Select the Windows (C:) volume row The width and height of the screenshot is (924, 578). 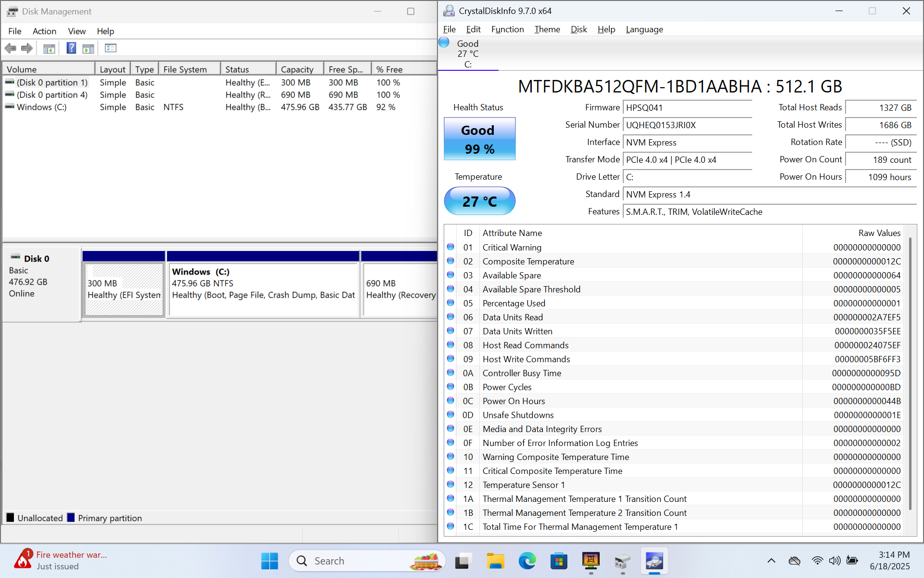point(41,107)
